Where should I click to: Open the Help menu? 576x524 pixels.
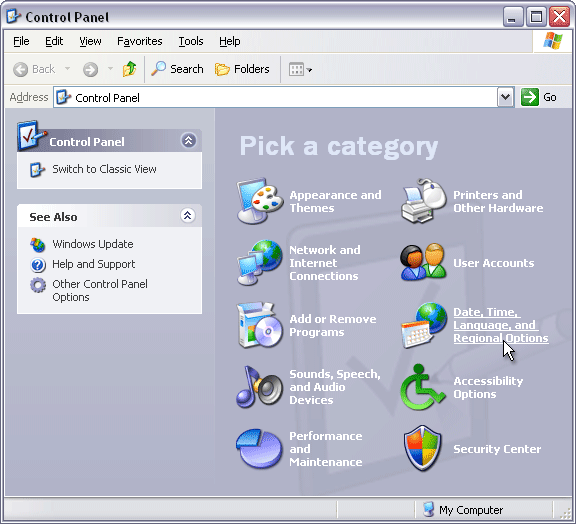[x=230, y=41]
